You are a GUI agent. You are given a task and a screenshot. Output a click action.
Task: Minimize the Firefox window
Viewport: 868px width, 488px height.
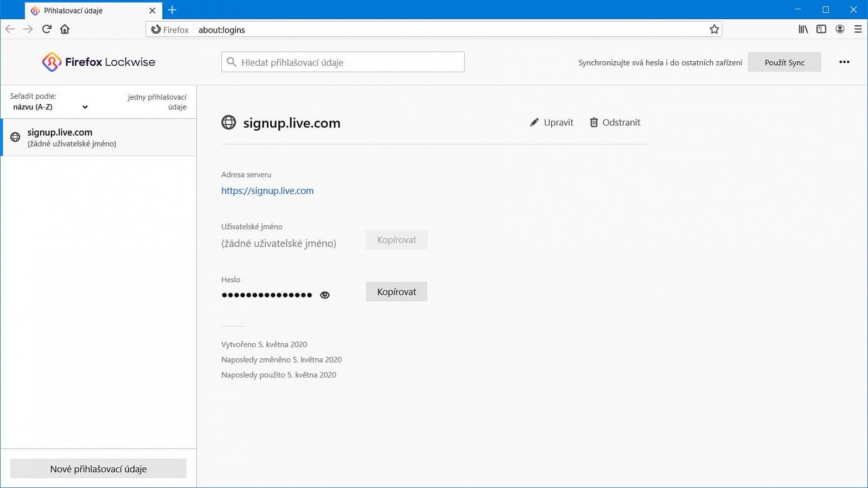tap(797, 10)
